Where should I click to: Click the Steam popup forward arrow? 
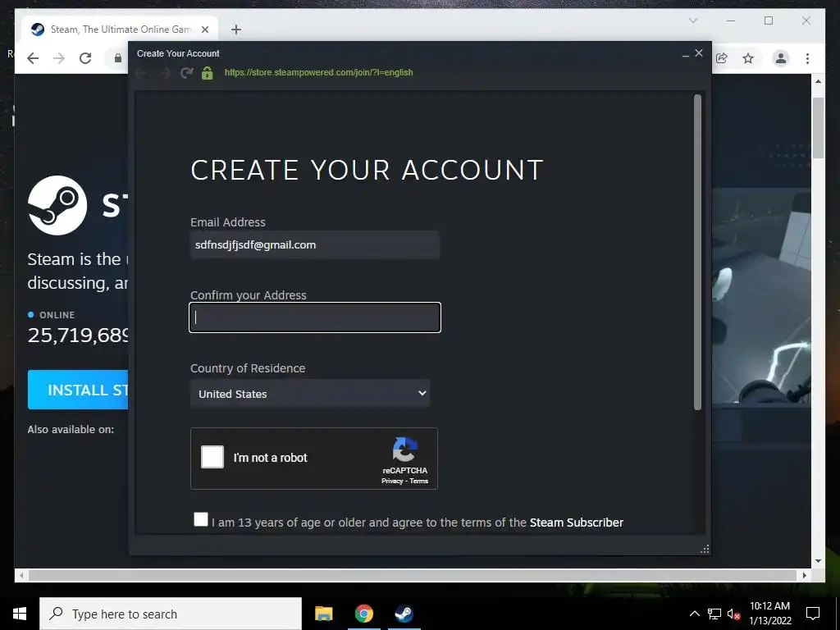click(165, 73)
